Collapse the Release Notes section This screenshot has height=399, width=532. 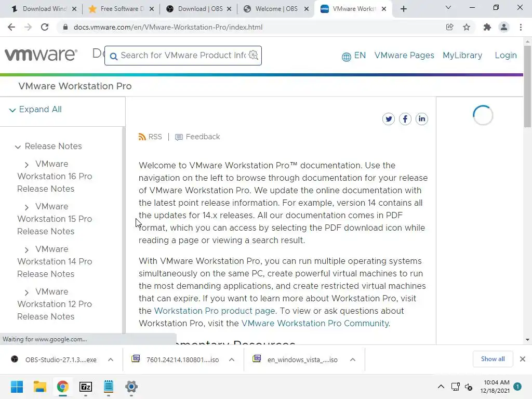click(x=18, y=147)
